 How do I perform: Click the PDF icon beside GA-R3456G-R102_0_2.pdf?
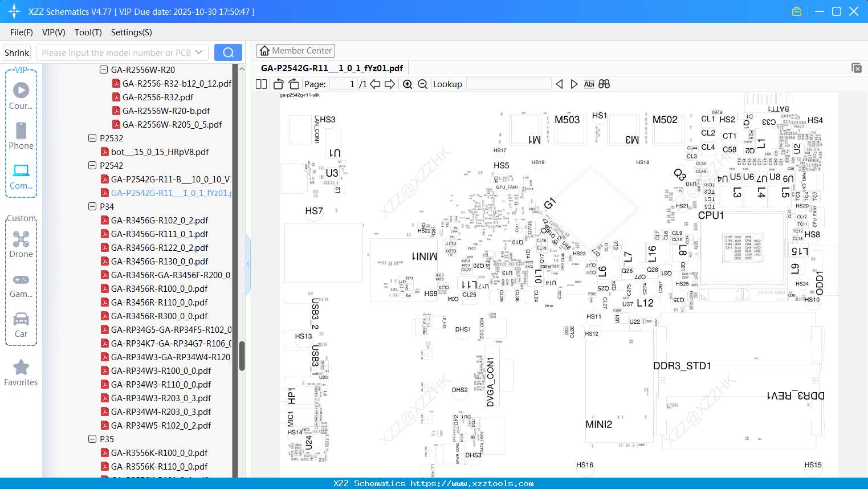[x=105, y=221]
